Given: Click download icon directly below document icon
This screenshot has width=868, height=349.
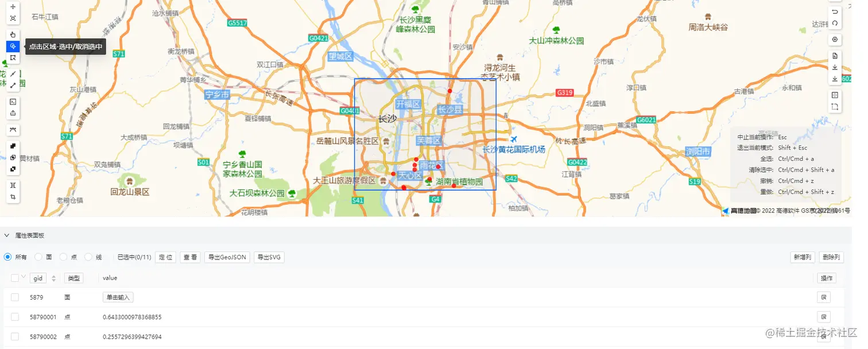Looking at the screenshot, I should coord(835,67).
